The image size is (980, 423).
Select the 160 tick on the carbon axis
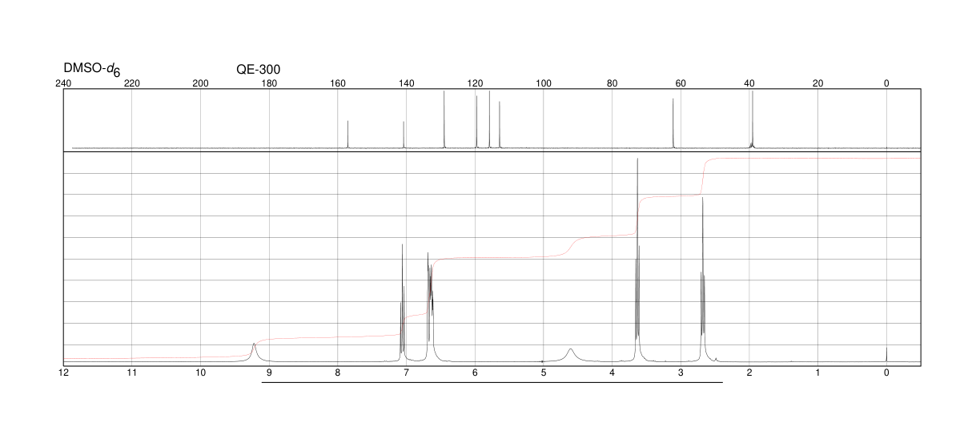(338, 83)
